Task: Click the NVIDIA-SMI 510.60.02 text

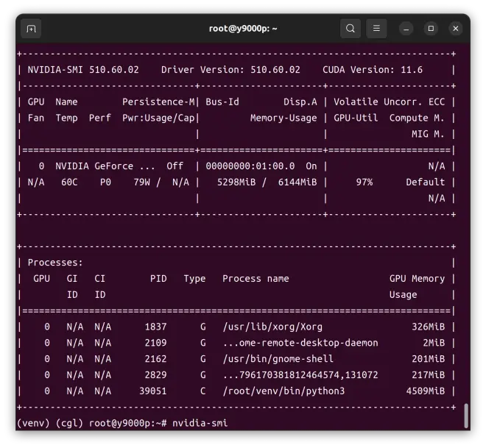Action: pos(83,70)
